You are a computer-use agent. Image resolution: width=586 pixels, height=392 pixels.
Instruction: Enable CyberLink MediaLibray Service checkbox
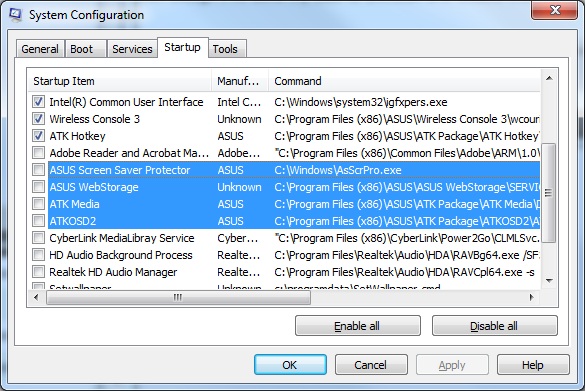(x=38, y=238)
